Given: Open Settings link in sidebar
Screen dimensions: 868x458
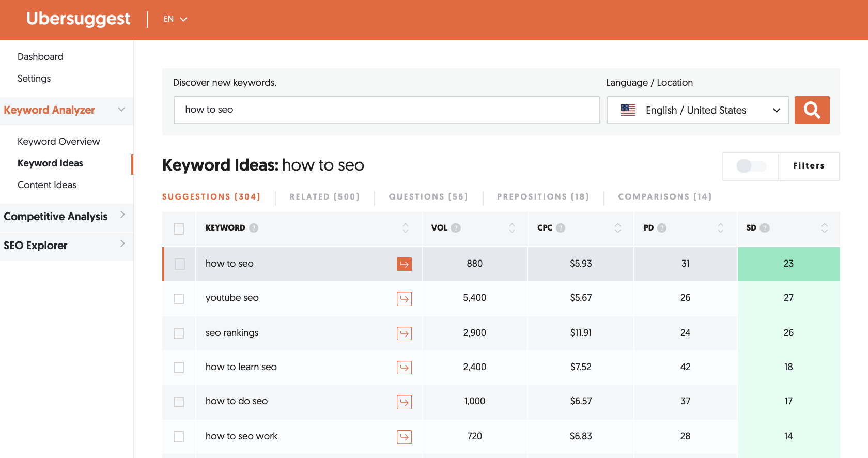Looking at the screenshot, I should click(34, 79).
